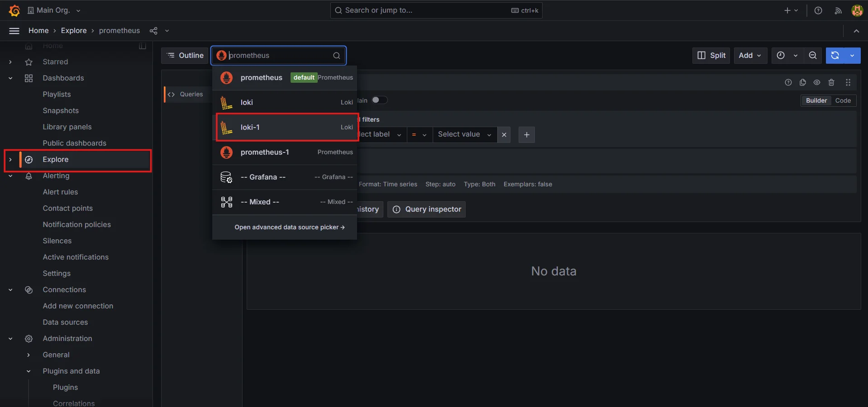Select the -- Grafana -- data source
The image size is (868, 407).
285,177
